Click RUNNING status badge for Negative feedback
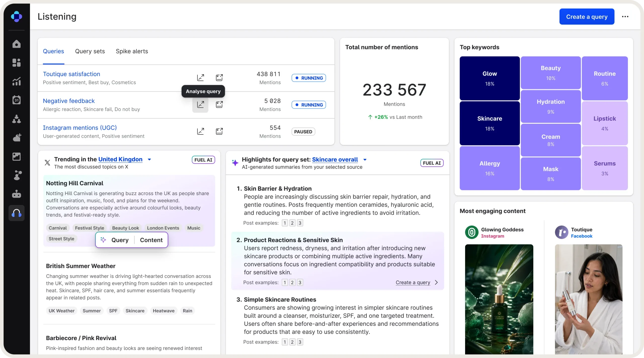The height and width of the screenshot is (358, 644). click(x=309, y=105)
